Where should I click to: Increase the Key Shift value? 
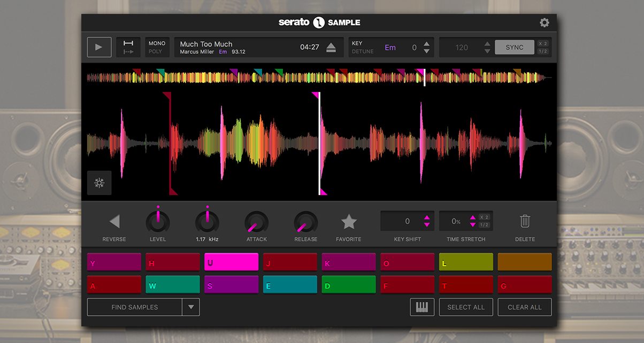tap(427, 218)
